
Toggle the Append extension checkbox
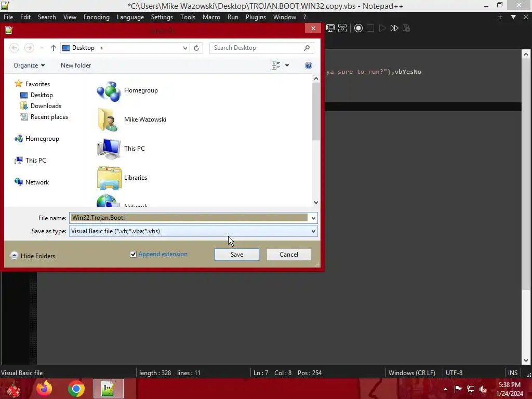pos(134,255)
